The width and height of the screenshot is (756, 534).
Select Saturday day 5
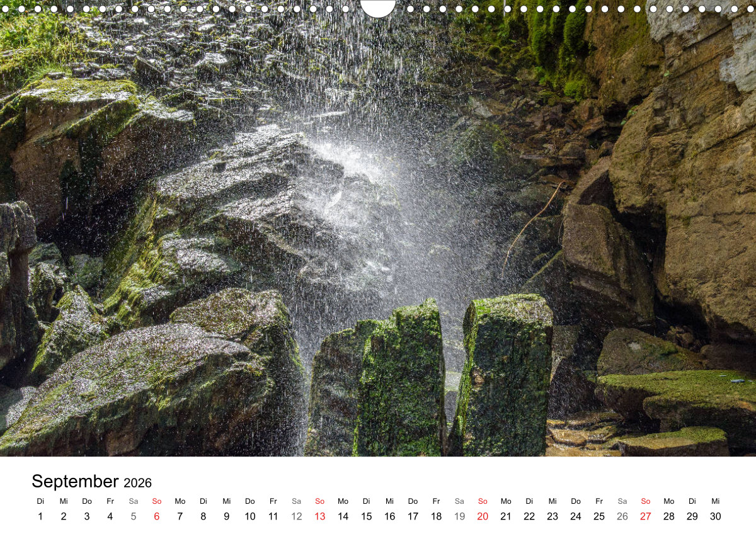[134, 516]
